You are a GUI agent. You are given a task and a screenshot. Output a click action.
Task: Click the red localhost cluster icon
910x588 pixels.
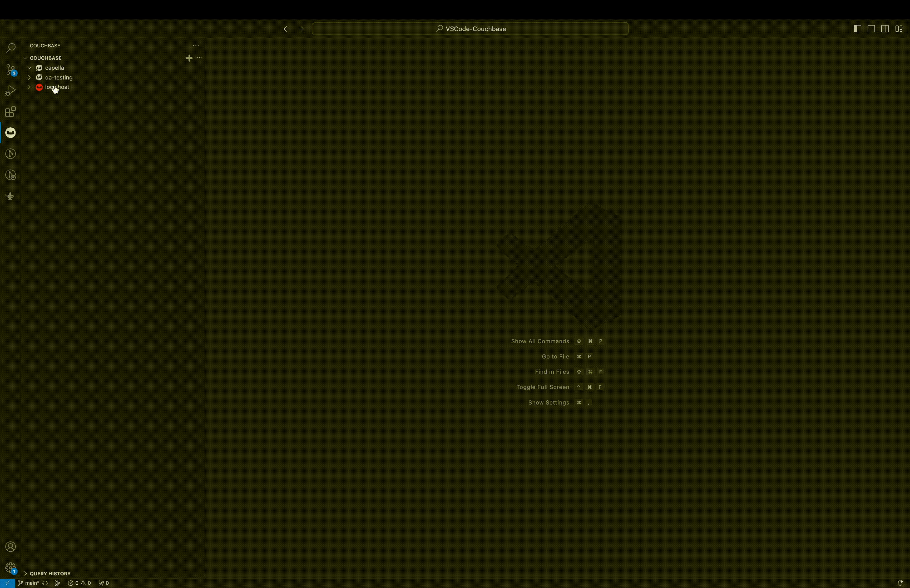coord(39,87)
